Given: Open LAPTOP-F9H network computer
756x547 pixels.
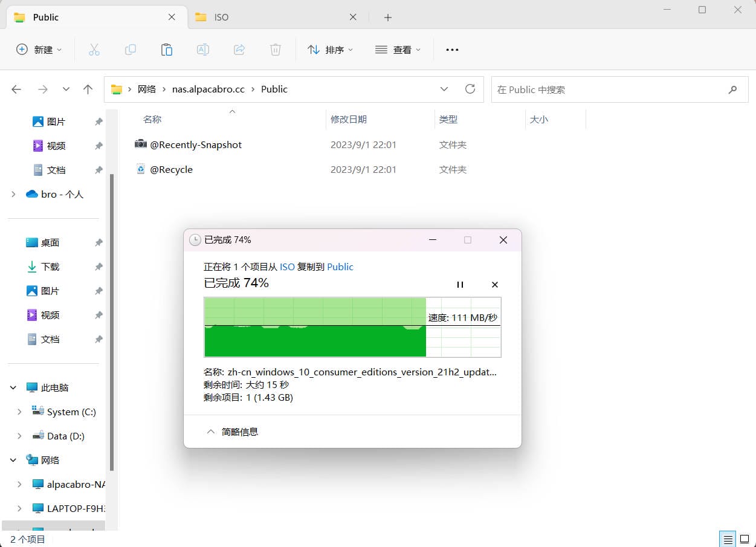Looking at the screenshot, I should [69, 508].
